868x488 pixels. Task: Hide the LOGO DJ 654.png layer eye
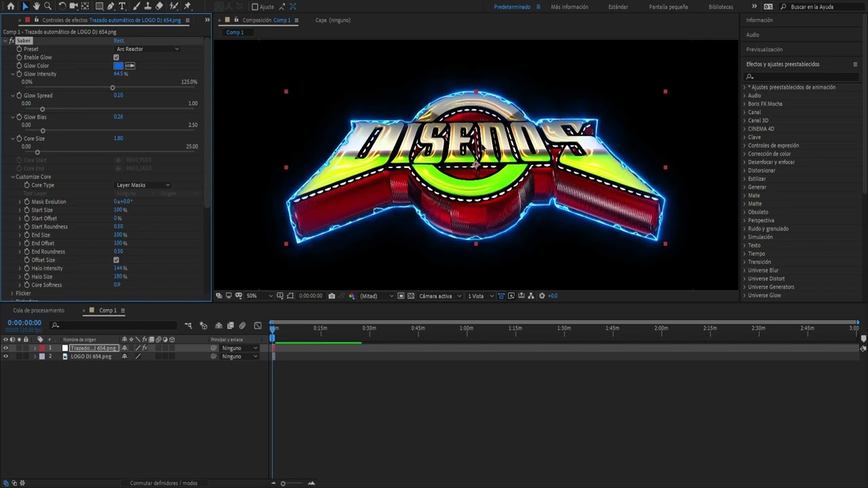[6, 356]
